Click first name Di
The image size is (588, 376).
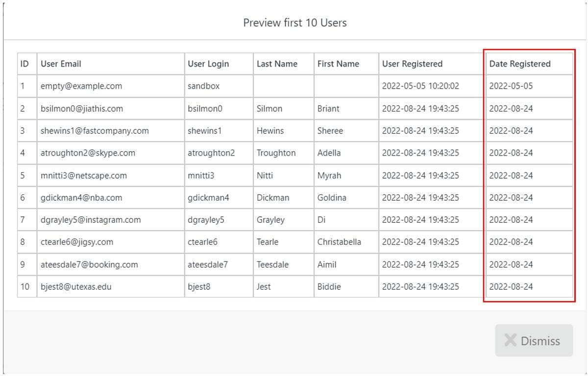321,220
